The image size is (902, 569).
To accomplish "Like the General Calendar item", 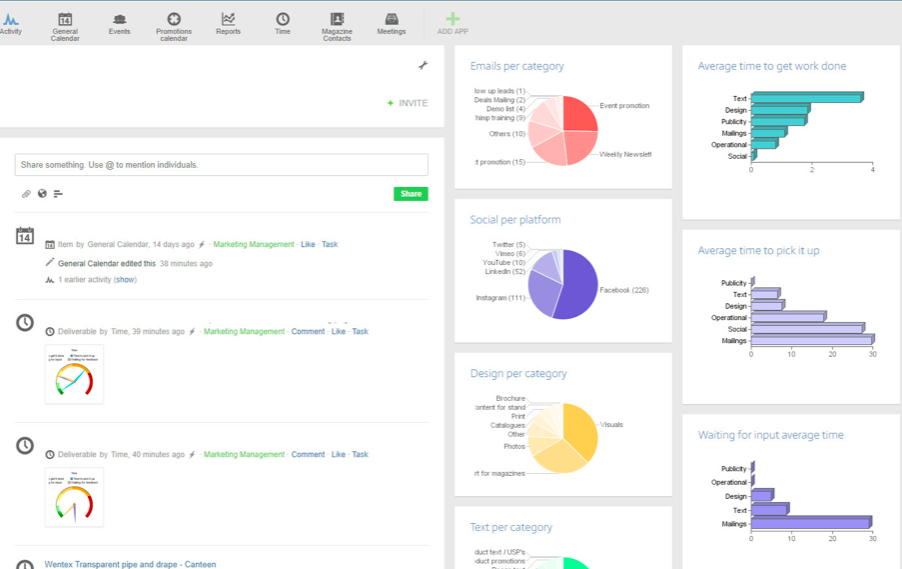I will (x=308, y=245).
